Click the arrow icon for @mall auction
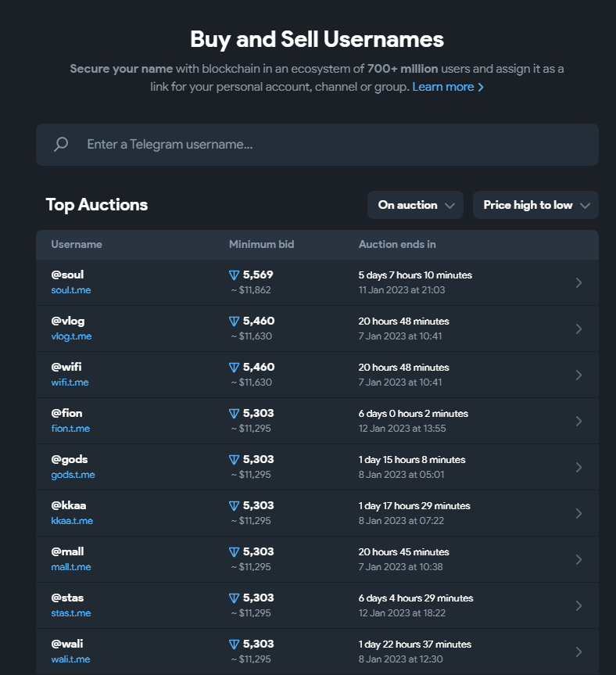 [x=578, y=559]
